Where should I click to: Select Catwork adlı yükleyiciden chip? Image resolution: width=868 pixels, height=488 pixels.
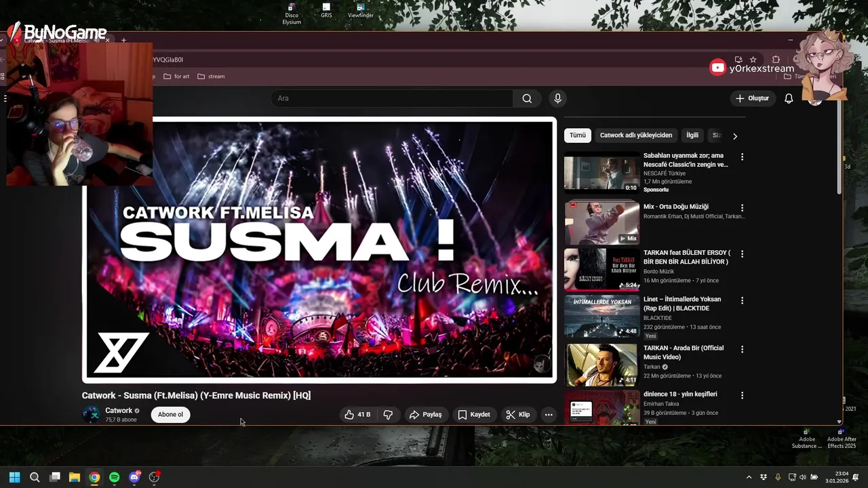[636, 136]
